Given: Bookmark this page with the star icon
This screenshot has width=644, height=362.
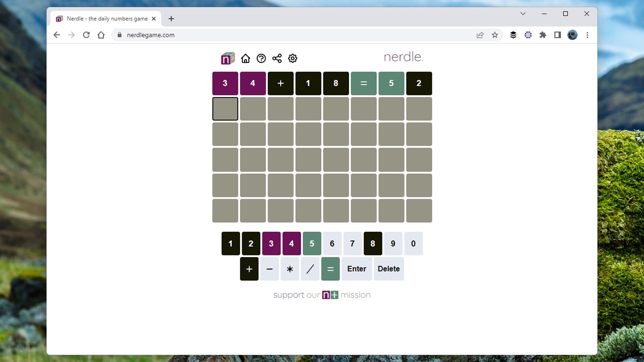Looking at the screenshot, I should [x=495, y=35].
